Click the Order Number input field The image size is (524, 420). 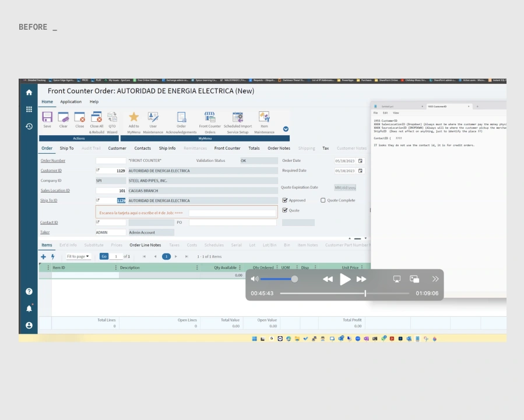[x=111, y=161]
